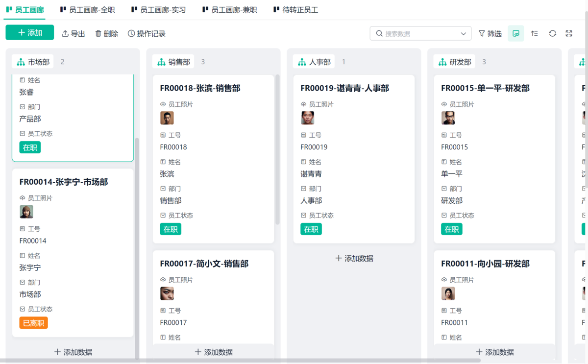The width and height of the screenshot is (588, 364).
Task: Click the 导出 upload icon
Action: (65, 33)
